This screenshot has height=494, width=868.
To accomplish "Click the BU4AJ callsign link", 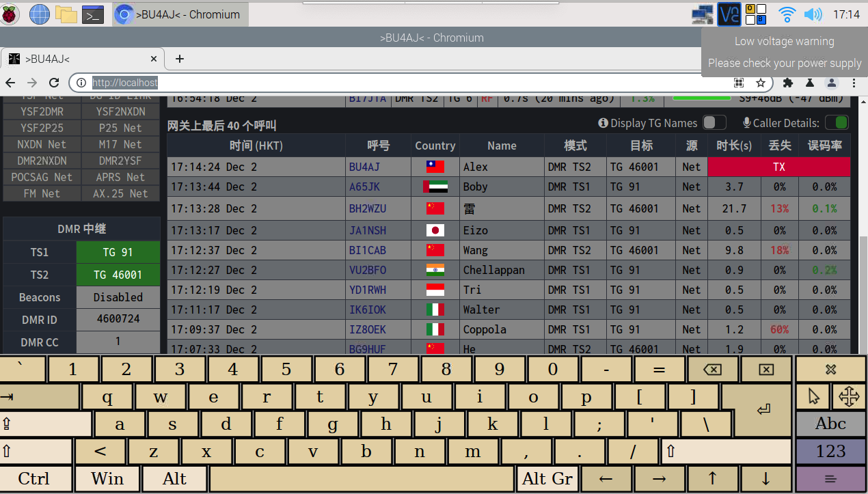I will click(364, 167).
